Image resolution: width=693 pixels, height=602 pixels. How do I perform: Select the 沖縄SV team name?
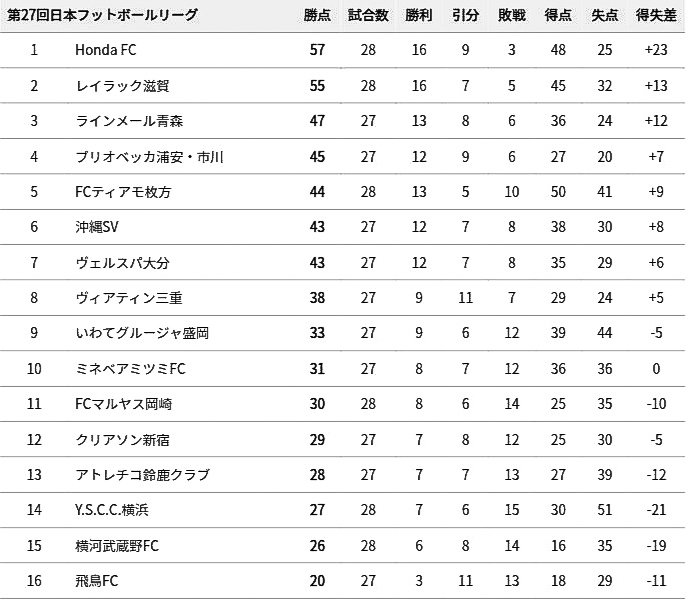97,227
